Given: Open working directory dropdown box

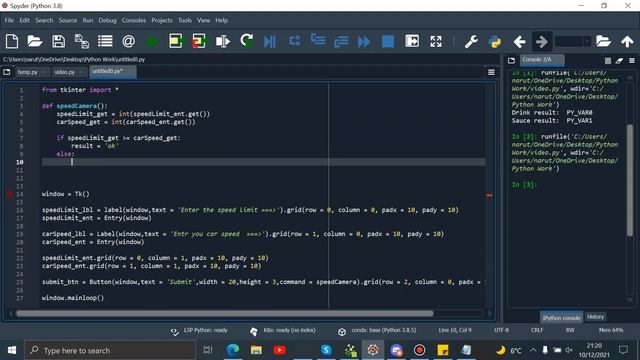Looking at the screenshot, I should [x=573, y=41].
